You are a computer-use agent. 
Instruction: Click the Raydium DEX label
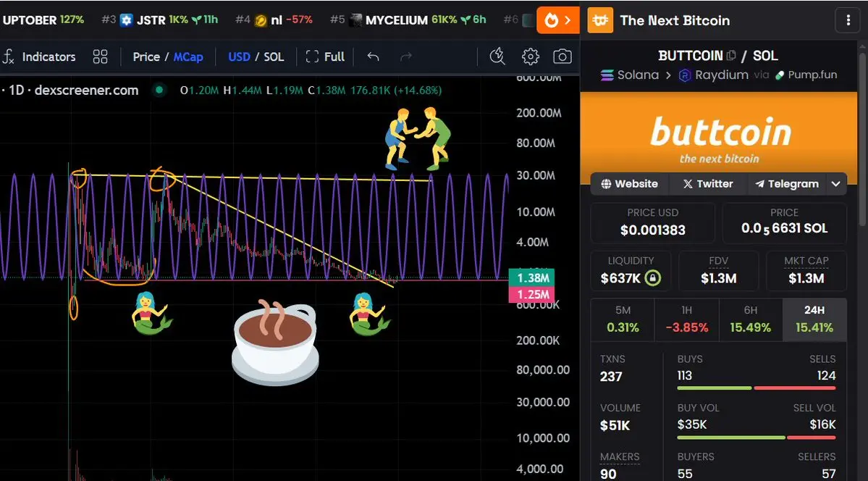click(714, 75)
